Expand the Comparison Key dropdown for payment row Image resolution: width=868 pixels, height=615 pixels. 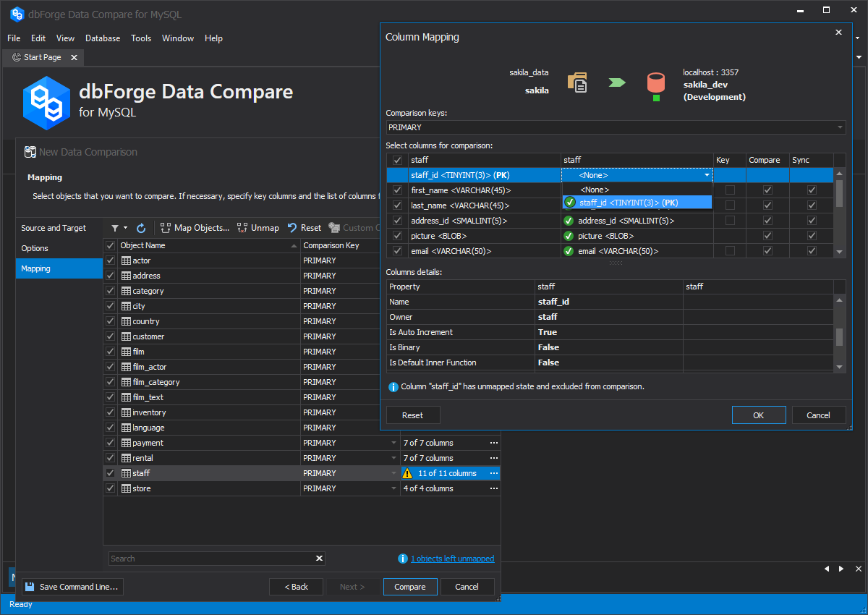394,443
